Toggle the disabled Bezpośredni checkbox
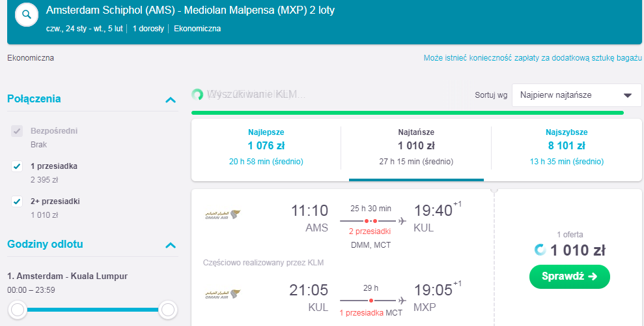The height and width of the screenshot is (326, 644). [x=17, y=131]
